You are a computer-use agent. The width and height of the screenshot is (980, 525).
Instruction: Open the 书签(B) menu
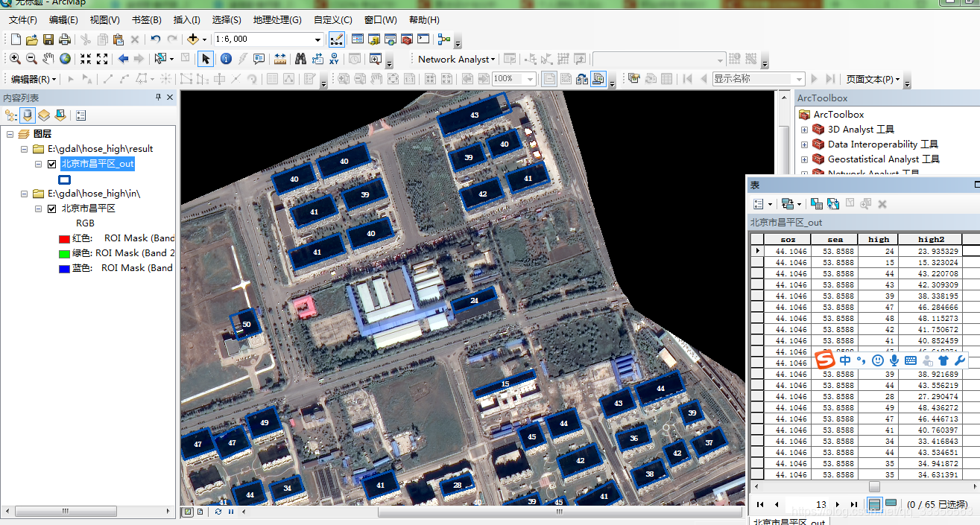146,19
